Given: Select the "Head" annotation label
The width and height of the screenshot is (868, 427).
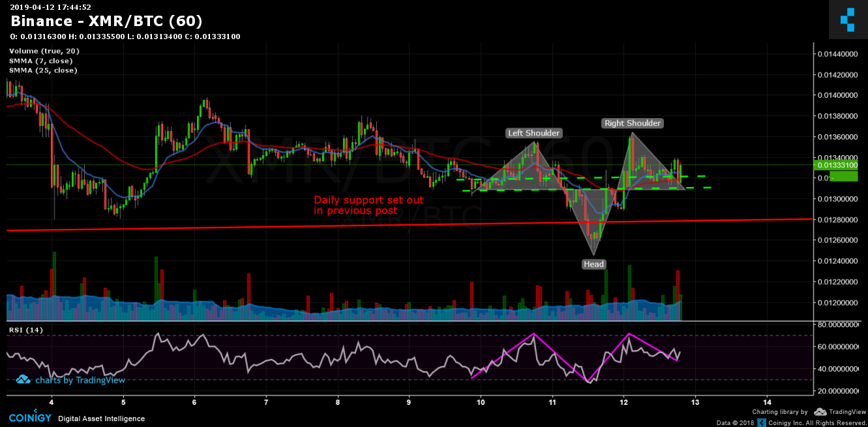Looking at the screenshot, I should tap(594, 264).
